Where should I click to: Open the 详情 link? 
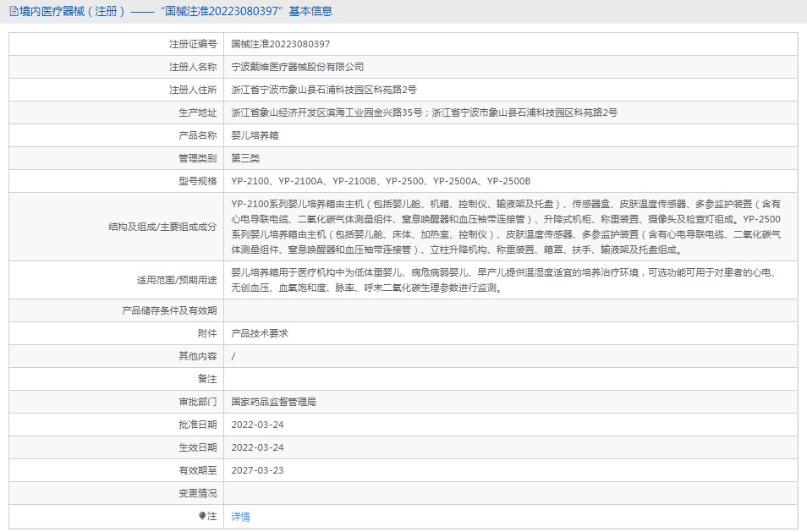241,517
